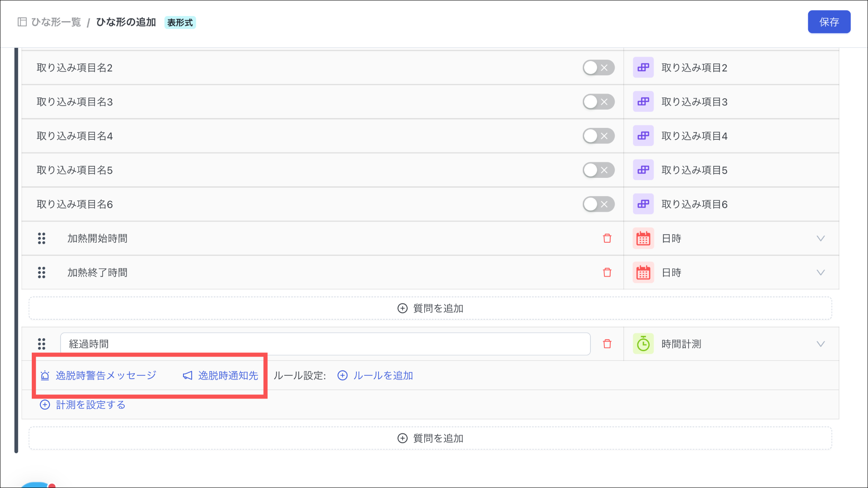Image resolution: width=868 pixels, height=488 pixels.
Task: Click calendar icon in 加熱開始時間 row
Action: [643, 238]
